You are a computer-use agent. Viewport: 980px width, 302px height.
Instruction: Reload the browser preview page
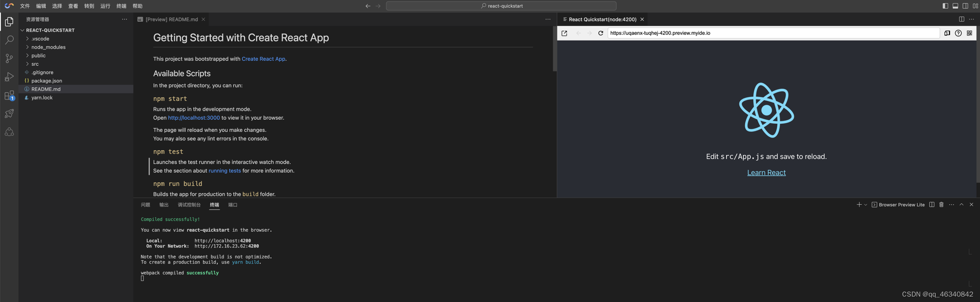(x=600, y=33)
